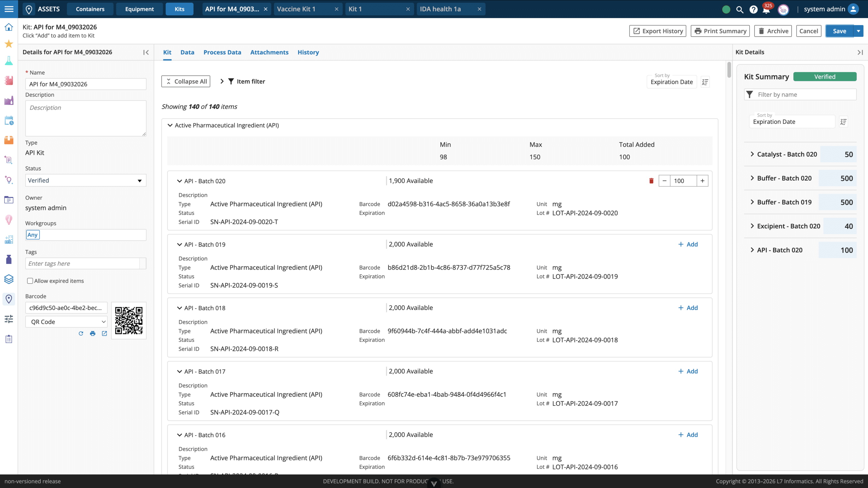
Task: Close the IDA health 1a tab
Action: pos(479,9)
